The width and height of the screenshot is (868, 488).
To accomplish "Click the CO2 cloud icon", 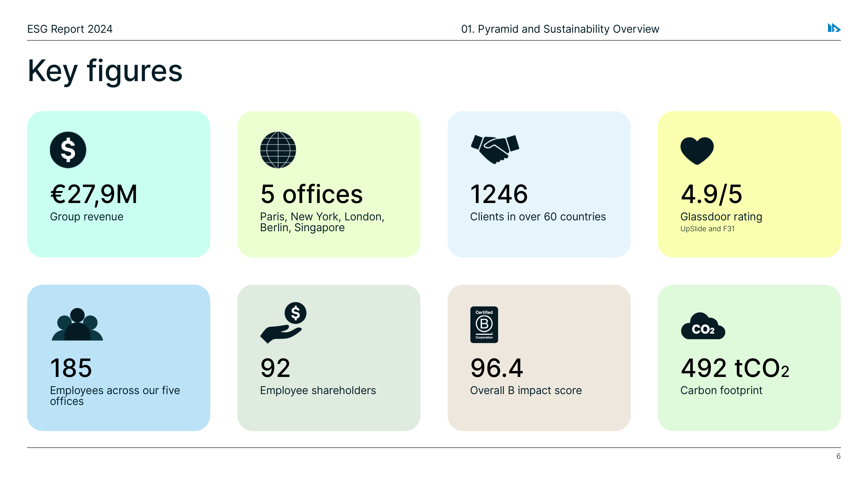I will pyautogui.click(x=703, y=326).
